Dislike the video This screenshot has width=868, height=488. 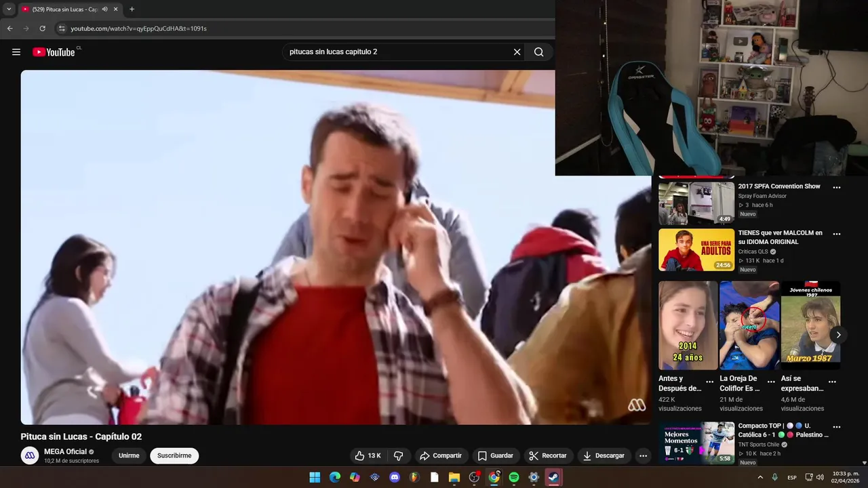pyautogui.click(x=398, y=455)
